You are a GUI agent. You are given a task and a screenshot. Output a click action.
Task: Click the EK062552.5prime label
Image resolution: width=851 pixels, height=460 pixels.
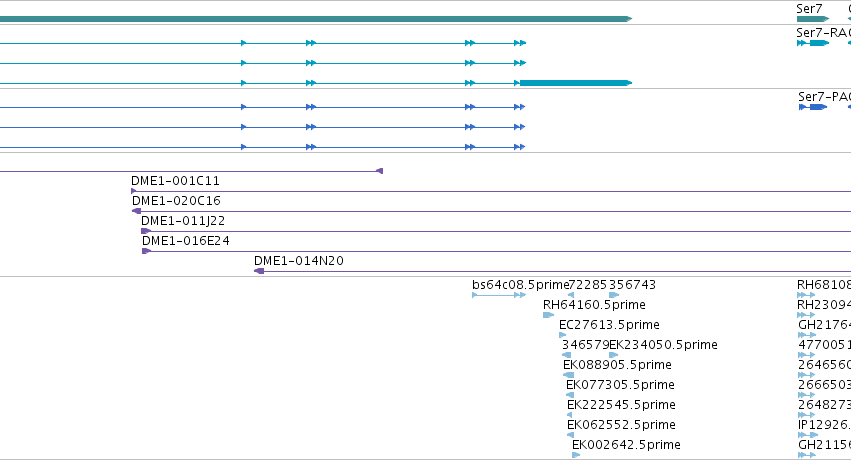point(621,425)
